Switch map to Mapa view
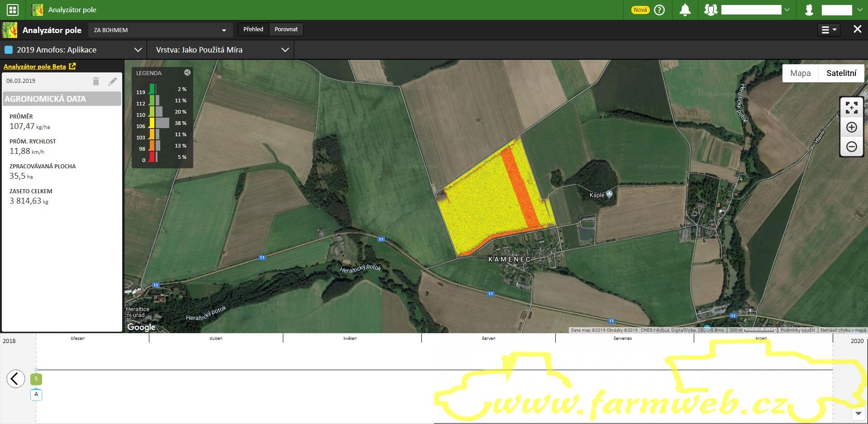Screen dimensions: 868x424 (800, 73)
